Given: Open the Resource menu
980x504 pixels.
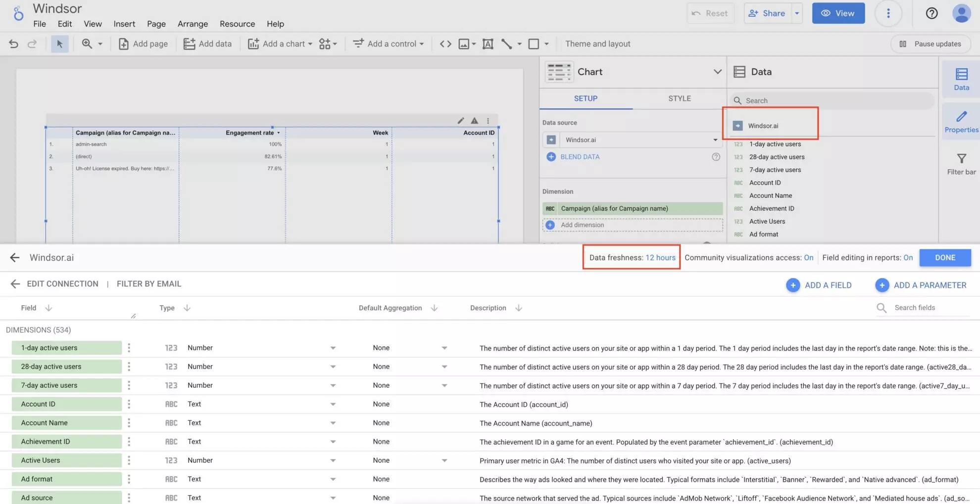Looking at the screenshot, I should coord(237,24).
